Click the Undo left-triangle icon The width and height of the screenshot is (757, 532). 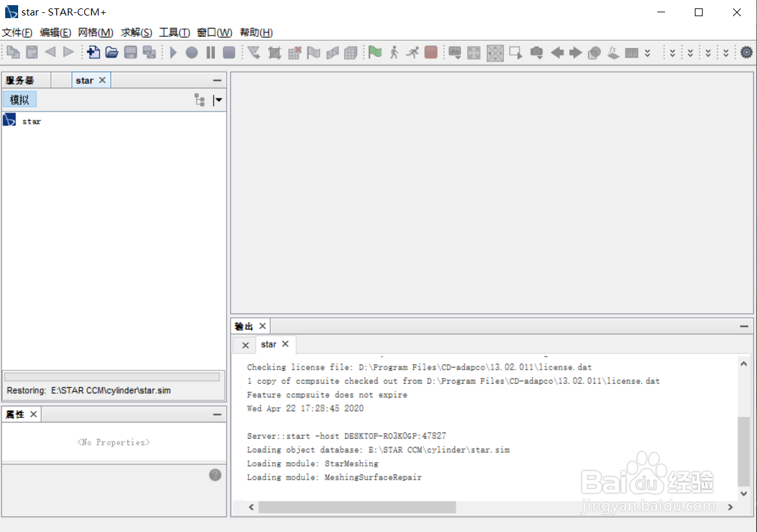tap(51, 52)
